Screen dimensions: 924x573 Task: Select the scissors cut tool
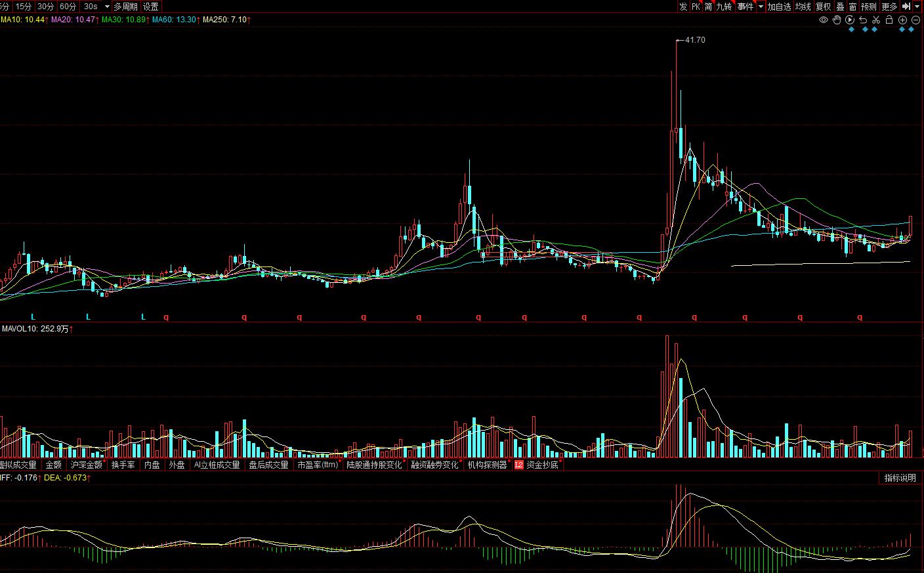tap(876, 20)
